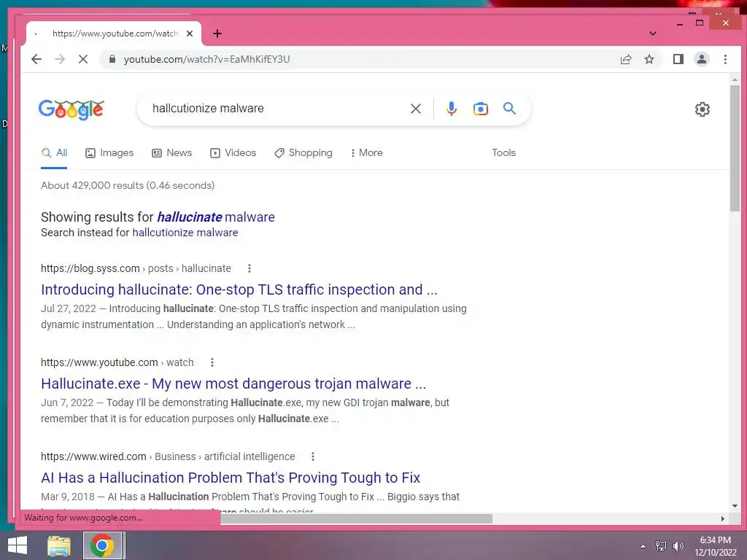This screenshot has height=560, width=747.
Task: Open options for wired.com result
Action: click(x=313, y=456)
